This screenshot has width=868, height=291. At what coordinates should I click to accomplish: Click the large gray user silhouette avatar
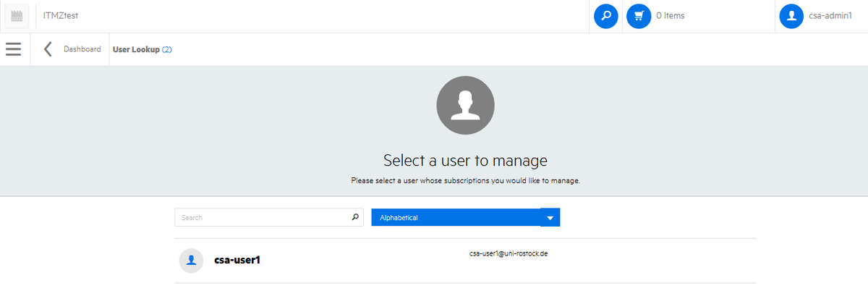click(x=465, y=105)
